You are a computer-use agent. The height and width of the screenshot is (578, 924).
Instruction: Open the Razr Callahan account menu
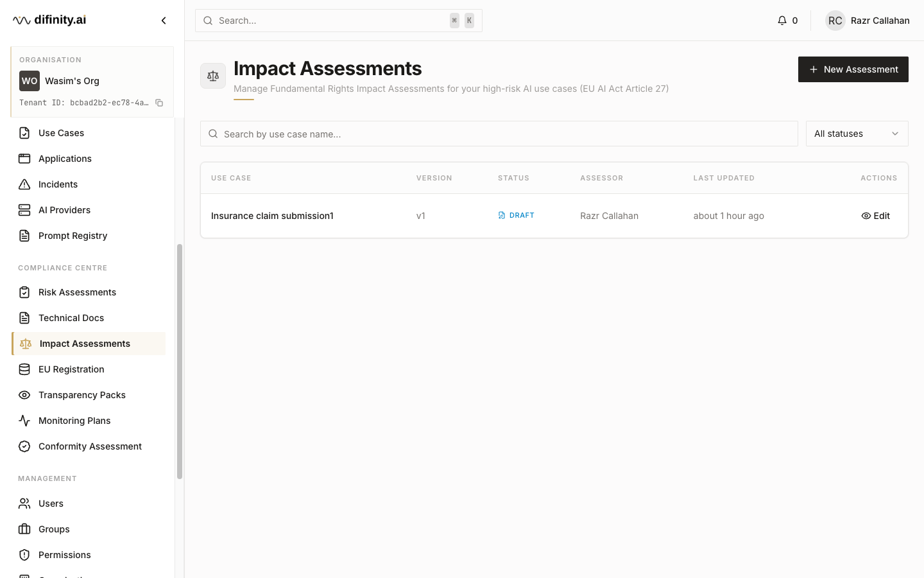tap(867, 21)
